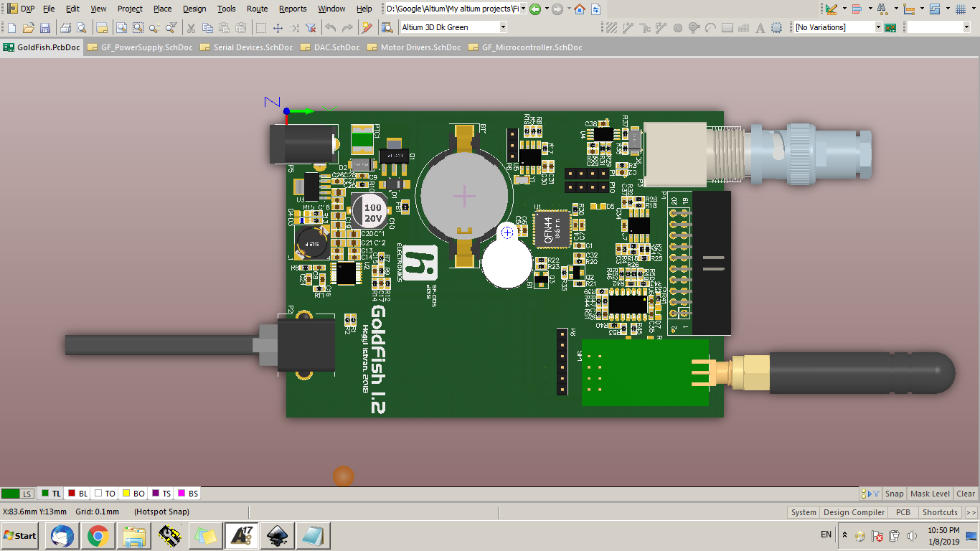980x551 pixels.
Task: Click the Undo icon on the toolbar
Action: coord(330,27)
